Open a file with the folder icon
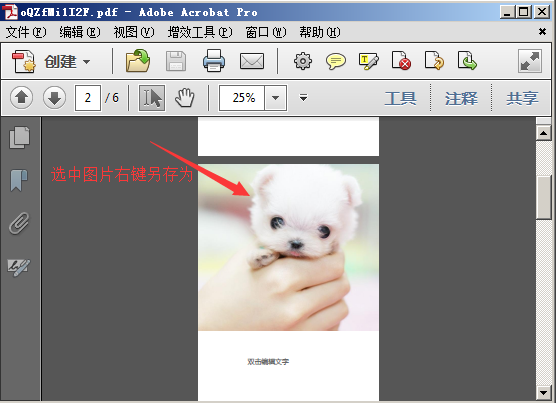Screen dimensions: 556x403 click(x=138, y=61)
